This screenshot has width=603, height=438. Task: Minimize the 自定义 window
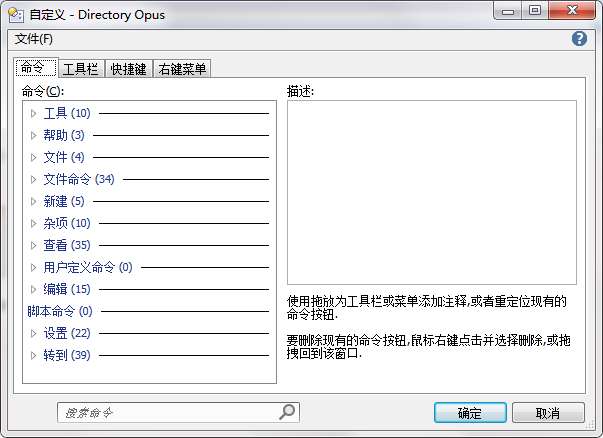click(508, 11)
